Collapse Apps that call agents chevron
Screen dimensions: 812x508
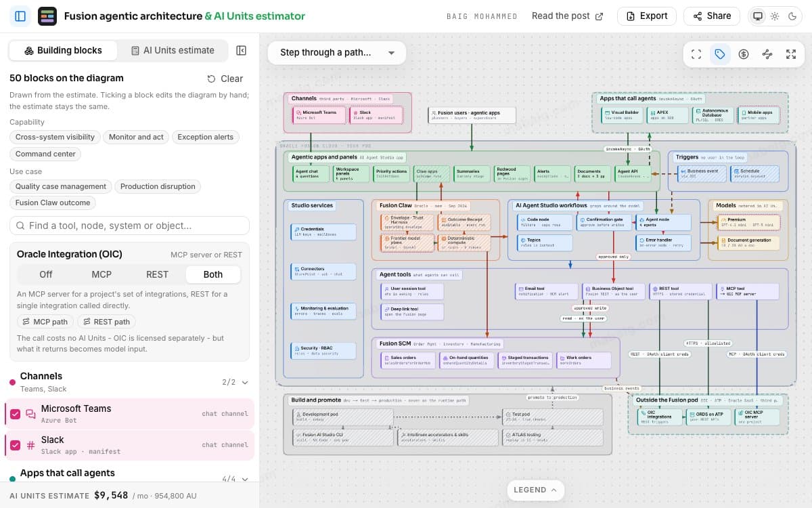coord(245,479)
